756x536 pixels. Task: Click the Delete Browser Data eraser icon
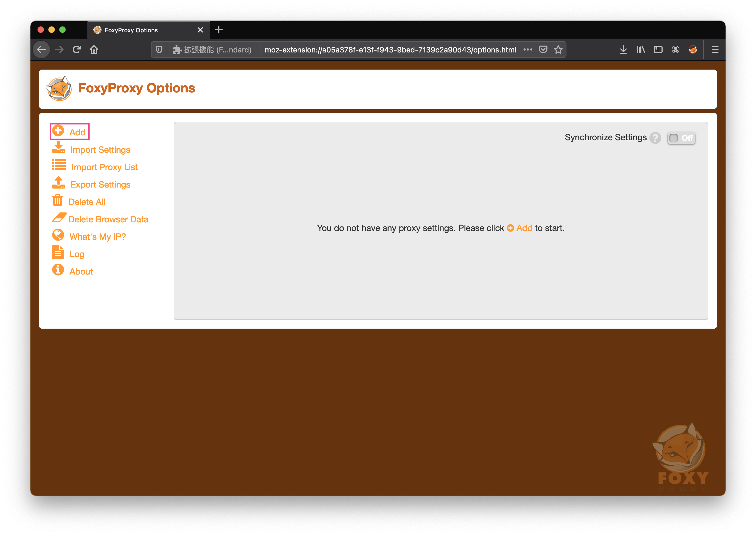pos(59,218)
